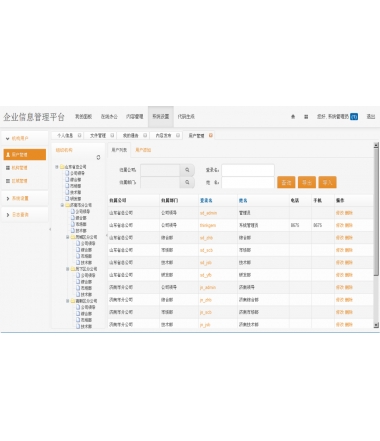Screen dimensions: 380x441
Task: Click search icon beside the department field
Action: [187, 182]
